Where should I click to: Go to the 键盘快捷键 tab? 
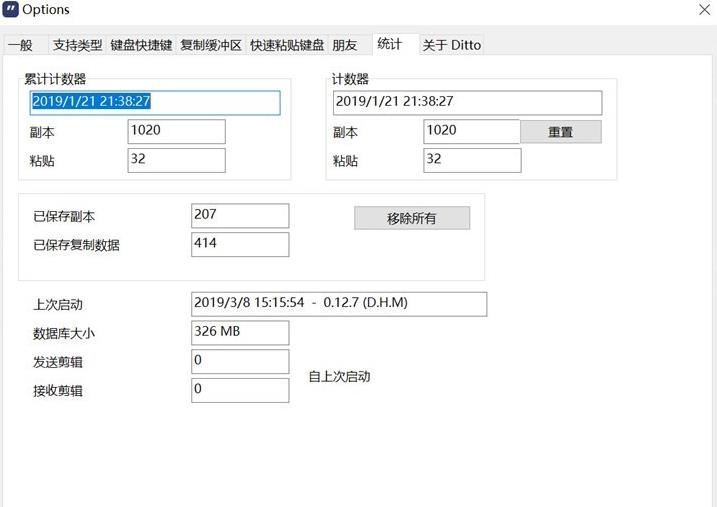(141, 45)
